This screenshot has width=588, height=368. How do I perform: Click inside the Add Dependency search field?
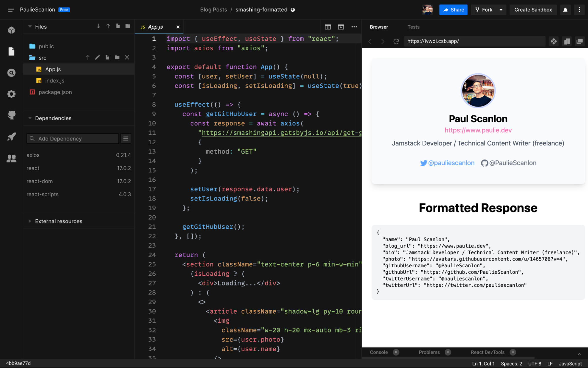[72, 138]
